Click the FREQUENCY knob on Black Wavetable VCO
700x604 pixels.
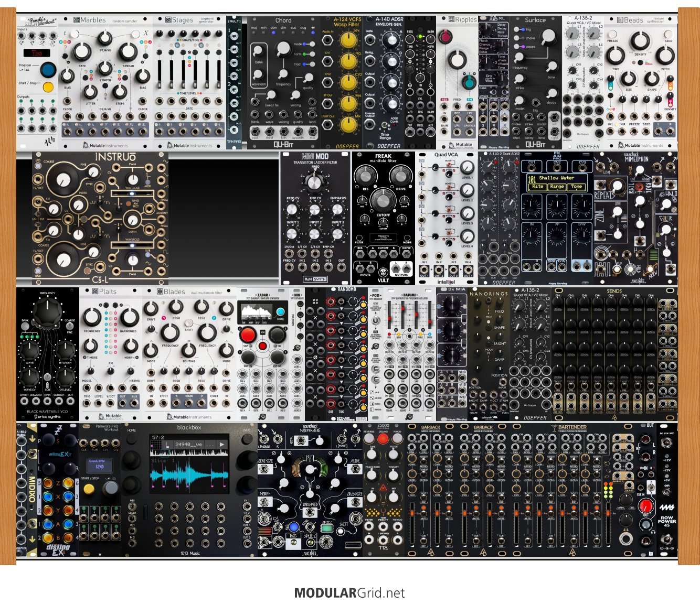tap(47, 312)
